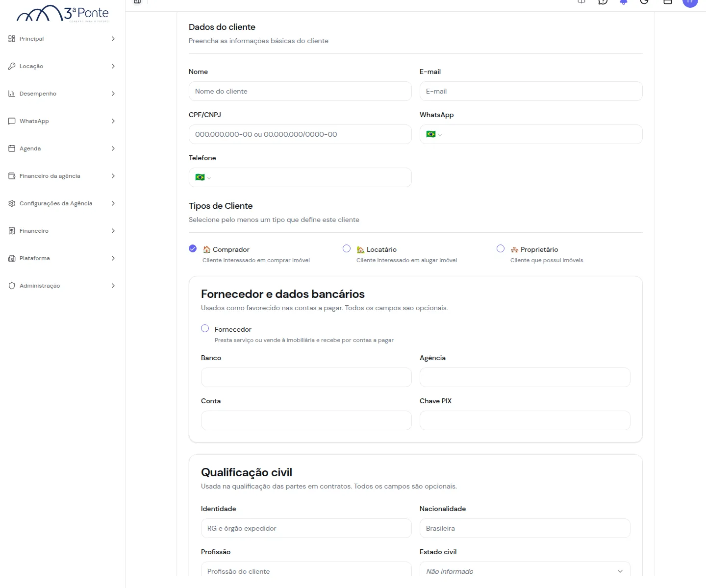Expand the Financeiro sidebar menu item
Viewport: 706px width, 588px height.
[62, 231]
